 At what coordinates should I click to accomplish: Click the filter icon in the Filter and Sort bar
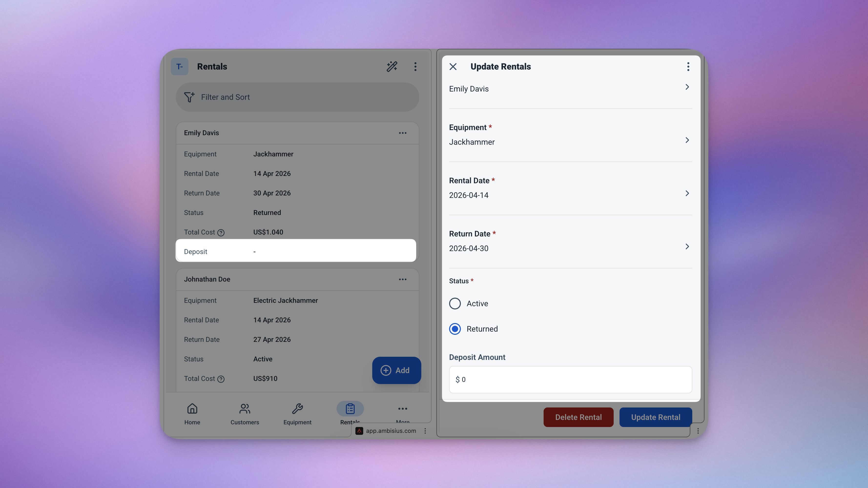189,97
